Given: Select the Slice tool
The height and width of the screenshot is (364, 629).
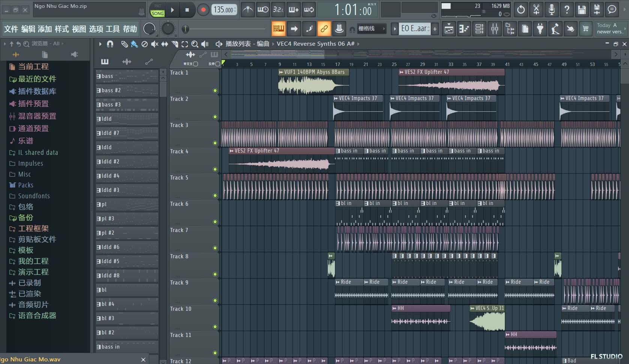Looking at the screenshot, I should click(x=175, y=44).
